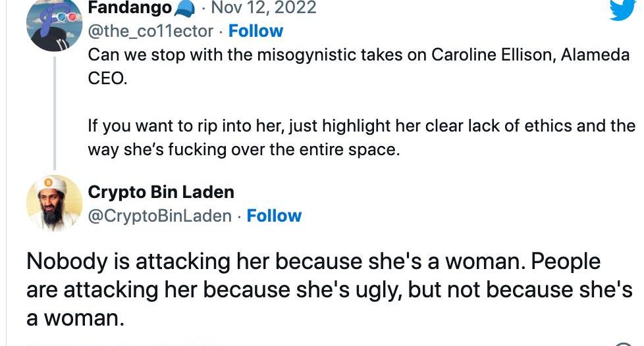Click the orange badge on Crypto Bin Laden's avatar
644x346 pixels.
pos(49,182)
